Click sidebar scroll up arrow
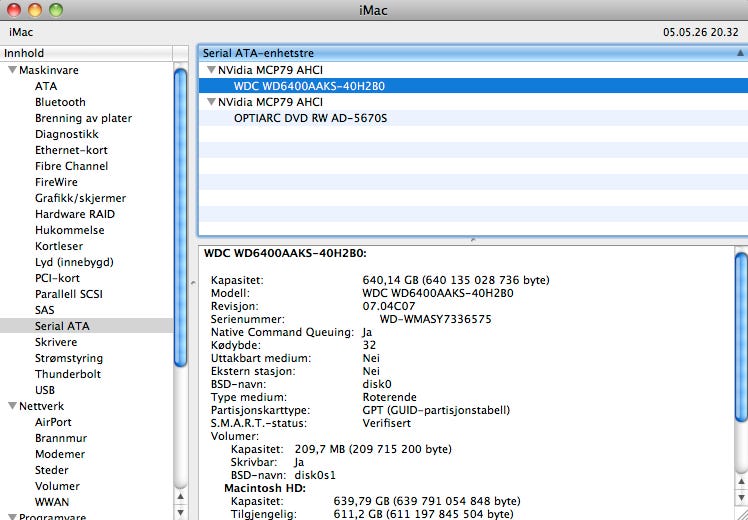 [x=180, y=497]
